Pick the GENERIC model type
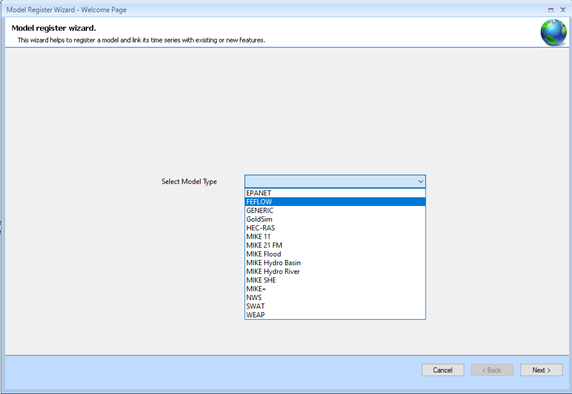The image size is (572, 394). point(335,210)
